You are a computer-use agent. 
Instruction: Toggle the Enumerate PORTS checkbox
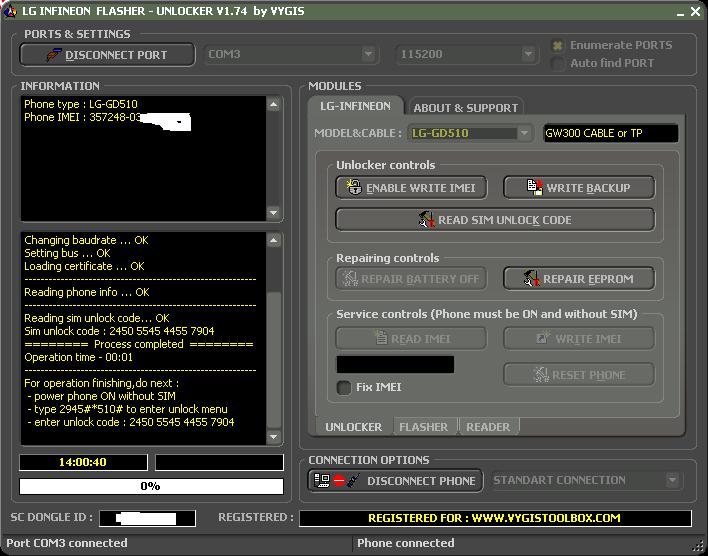558,45
